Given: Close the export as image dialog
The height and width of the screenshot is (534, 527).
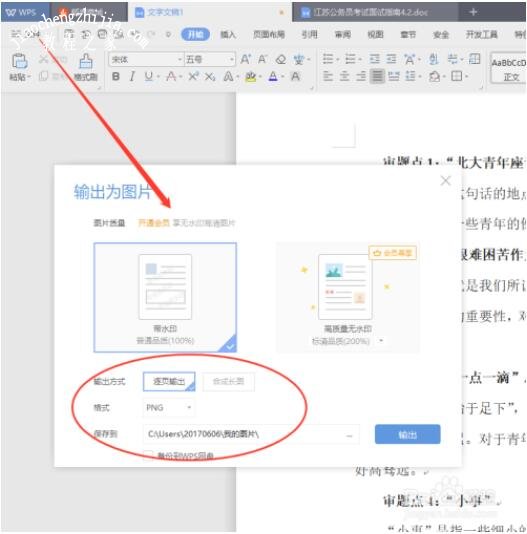Looking at the screenshot, I should 446,180.
